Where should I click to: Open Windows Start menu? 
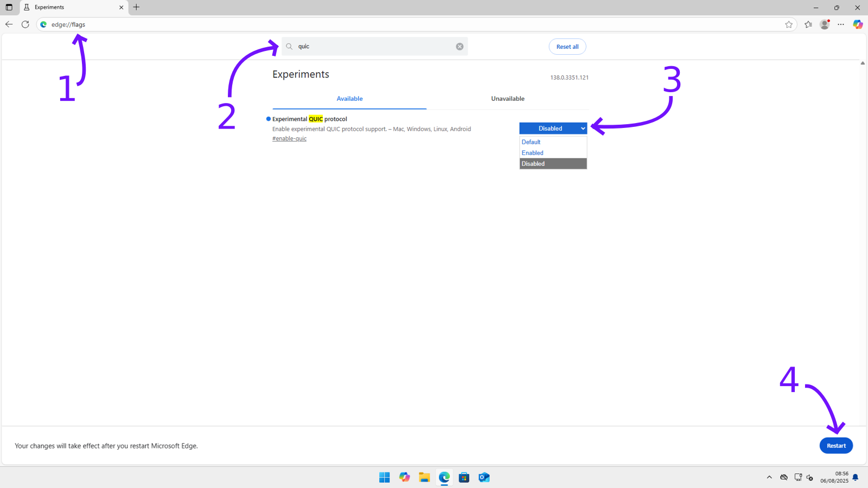(x=385, y=477)
